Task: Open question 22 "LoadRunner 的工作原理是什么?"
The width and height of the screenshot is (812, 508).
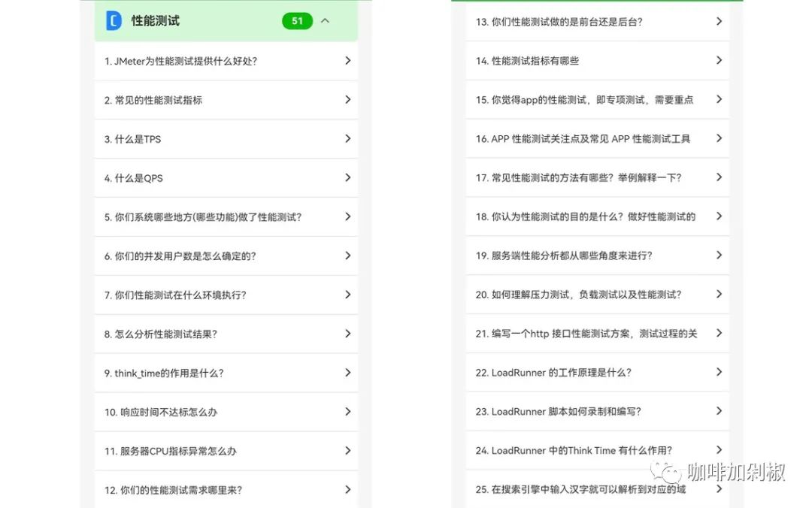Action: click(x=598, y=372)
